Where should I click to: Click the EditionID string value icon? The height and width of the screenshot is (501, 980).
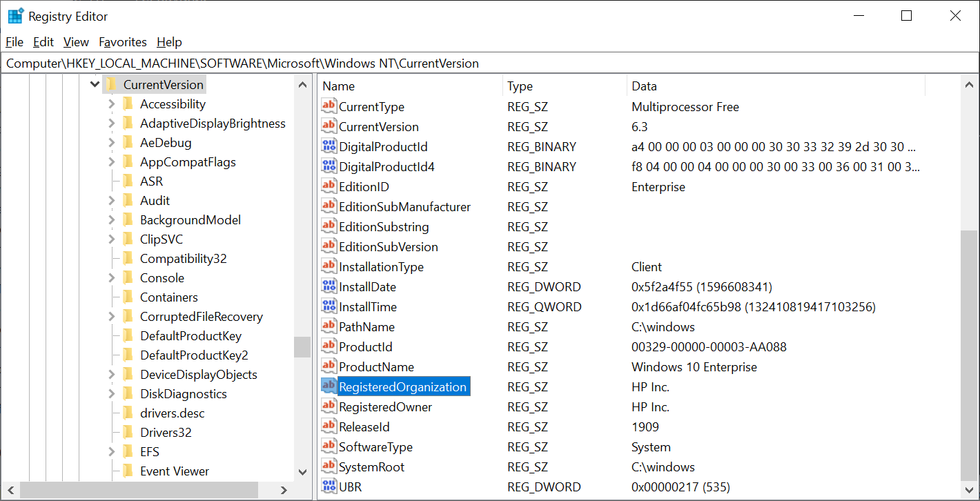coord(329,186)
